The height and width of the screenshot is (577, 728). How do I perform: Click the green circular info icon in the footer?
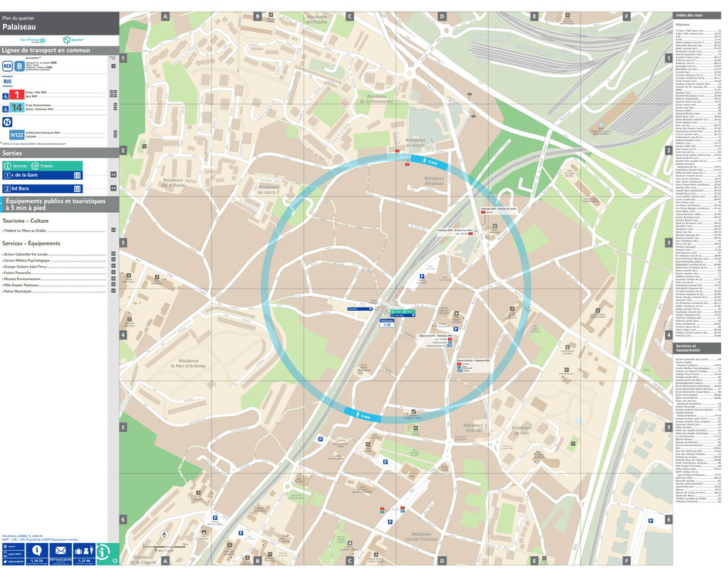(103, 552)
